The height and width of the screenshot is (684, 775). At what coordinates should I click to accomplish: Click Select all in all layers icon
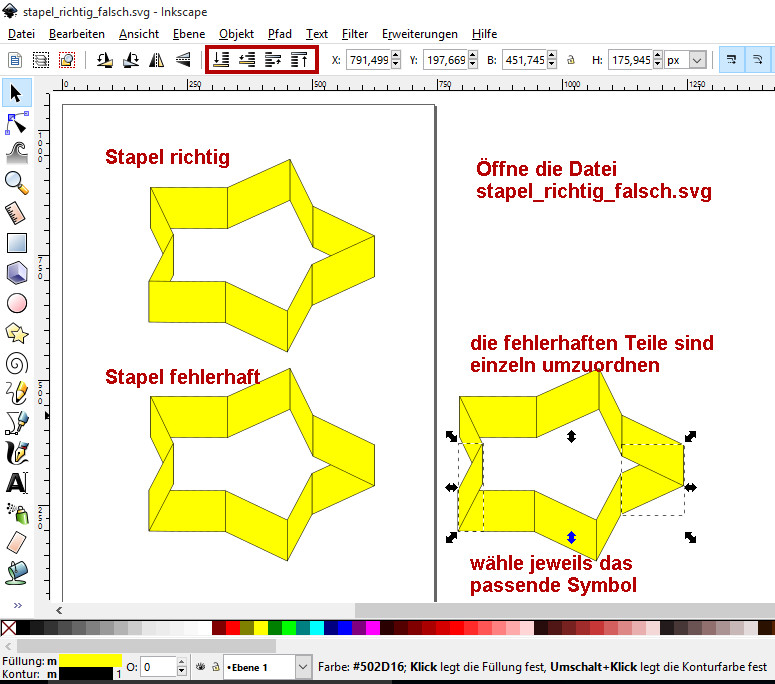[x=41, y=60]
